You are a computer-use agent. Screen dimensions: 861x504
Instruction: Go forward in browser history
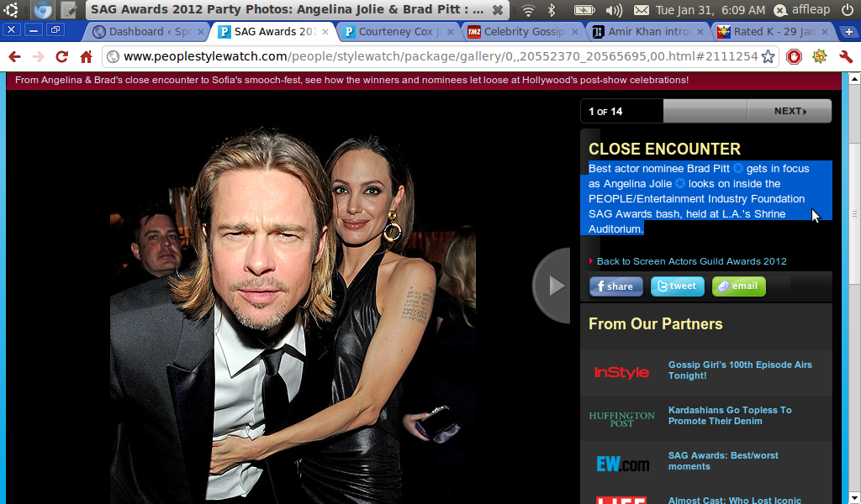click(38, 56)
